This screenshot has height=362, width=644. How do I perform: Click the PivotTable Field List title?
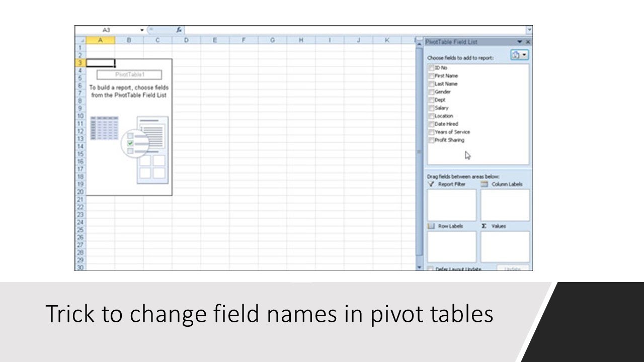click(451, 42)
